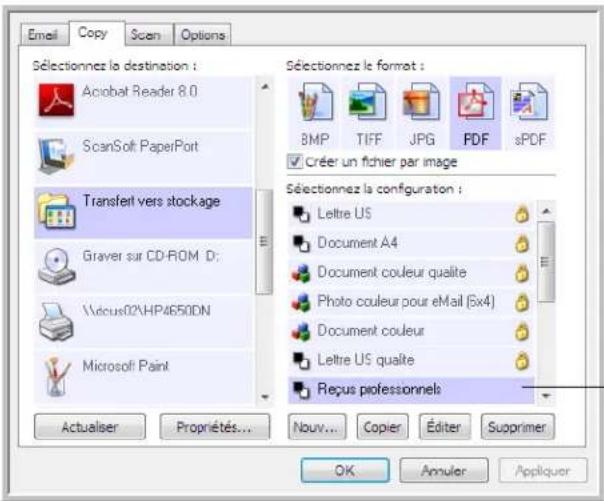This screenshot has width=604, height=501.
Task: Choose the ScanSoft PaperPort destination icon
Action: tap(56, 156)
